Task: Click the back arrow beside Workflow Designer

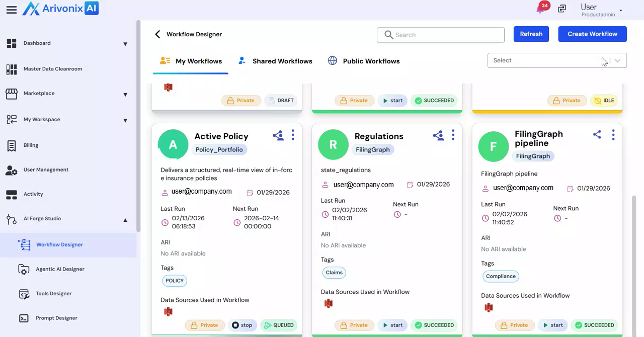Action: click(157, 34)
